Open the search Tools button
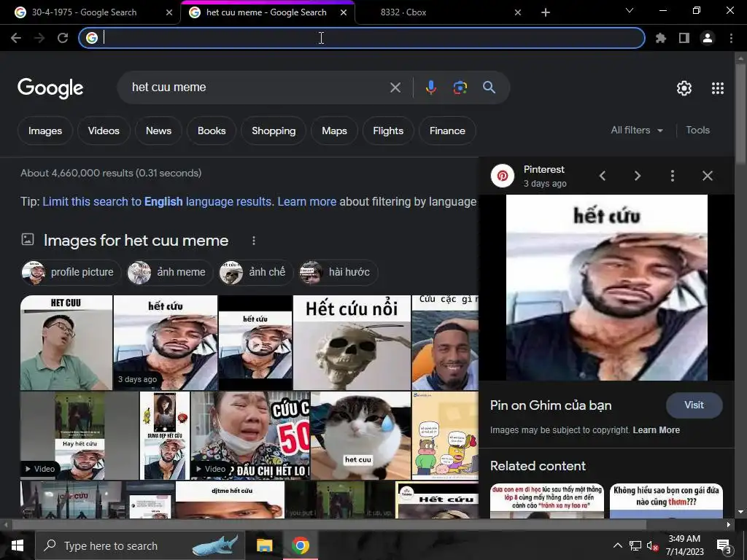 click(x=697, y=130)
